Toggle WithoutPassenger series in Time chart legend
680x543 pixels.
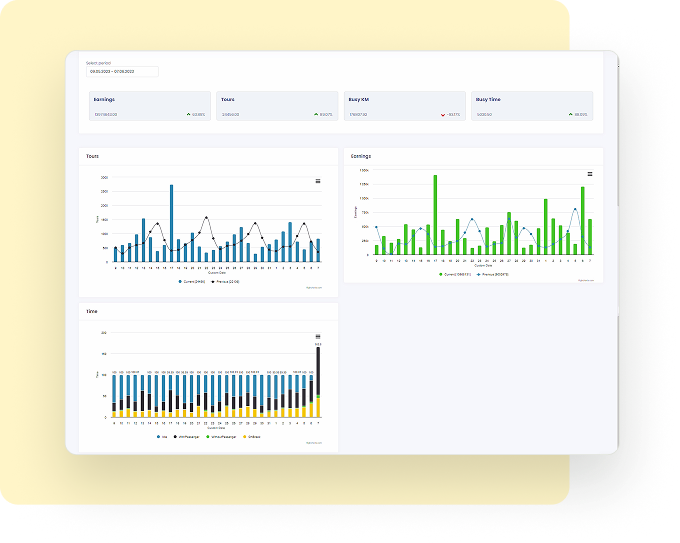pos(221,437)
